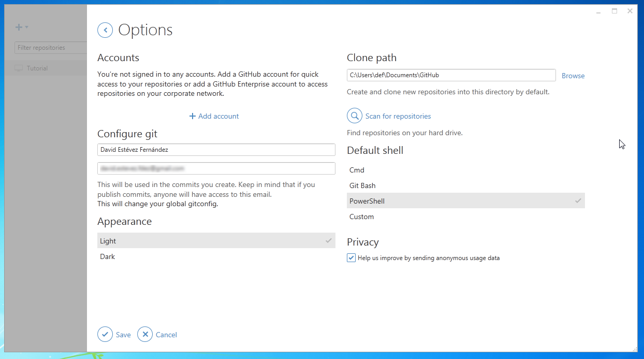Click the Tutorial repository monitor icon
The width and height of the screenshot is (644, 359).
(19, 68)
